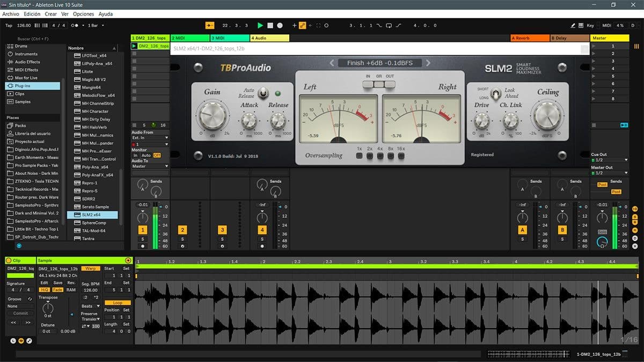644x362 pixels.
Task: Solo track 4 with its S button
Action: tap(262, 239)
